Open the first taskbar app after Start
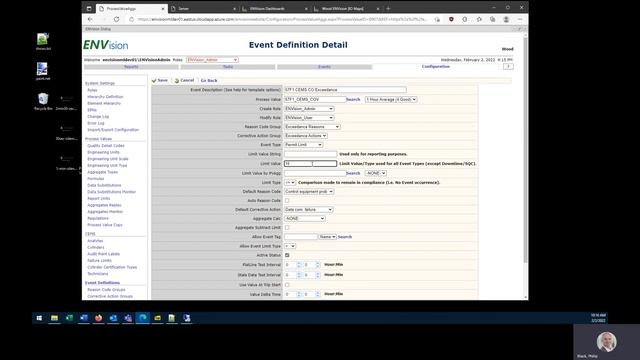The height and width of the screenshot is (360, 640). (54, 318)
